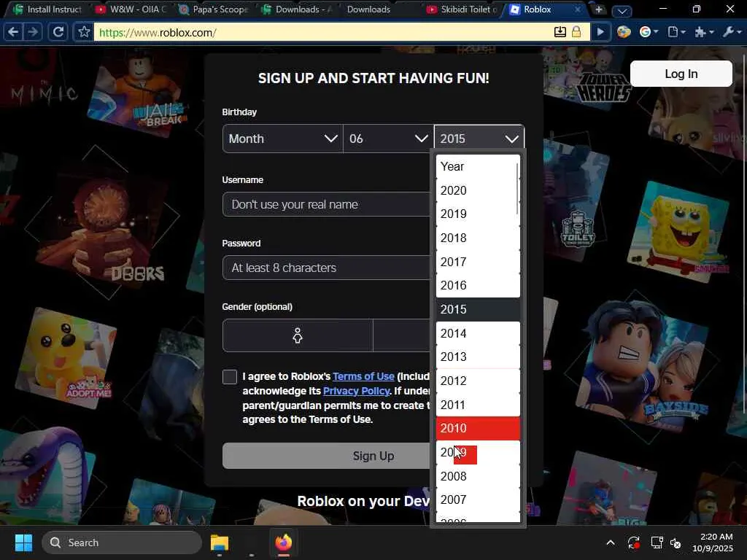Go forward with the browser forward arrow
This screenshot has height=560, width=747.
(x=32, y=32)
